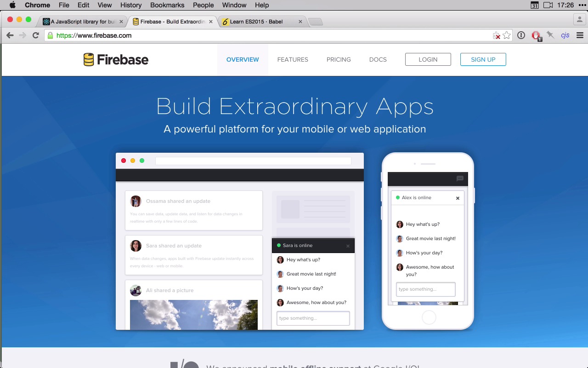Click the calendar icon in the menu bar

click(534, 5)
